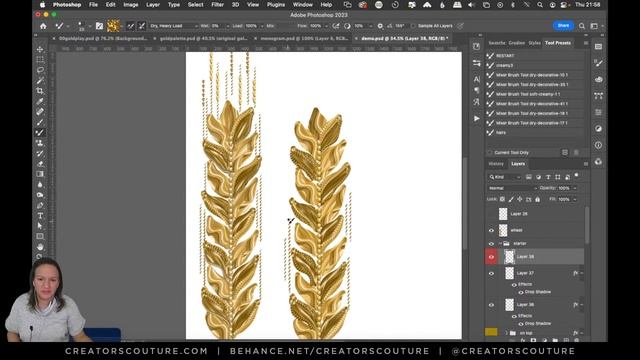
Task: Select the Clone Stamp tool
Action: tap(40, 143)
